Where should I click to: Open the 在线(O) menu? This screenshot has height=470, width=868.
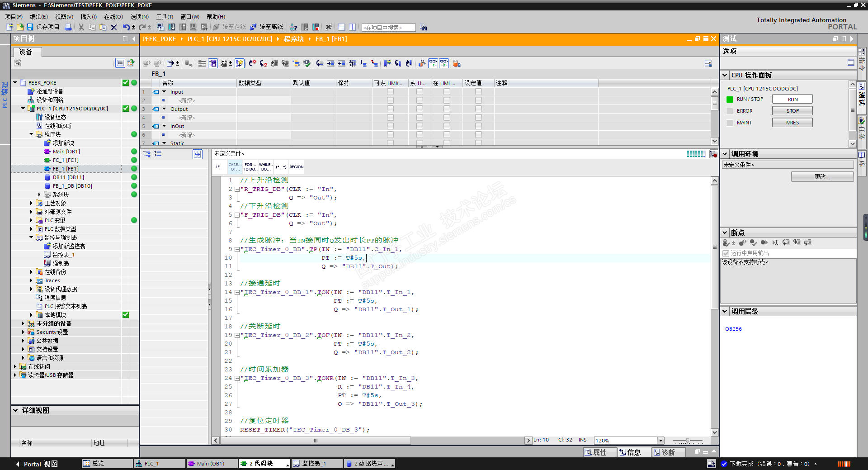pos(113,17)
